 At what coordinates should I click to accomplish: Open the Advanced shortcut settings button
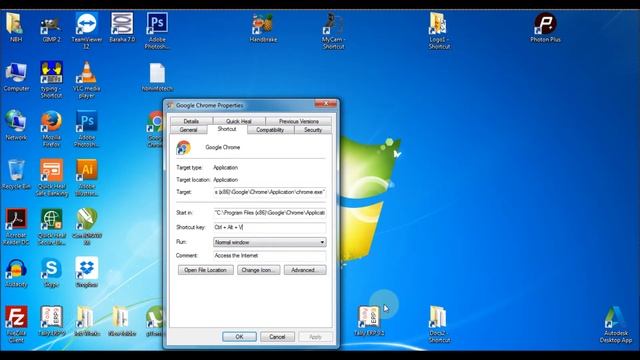(305, 270)
